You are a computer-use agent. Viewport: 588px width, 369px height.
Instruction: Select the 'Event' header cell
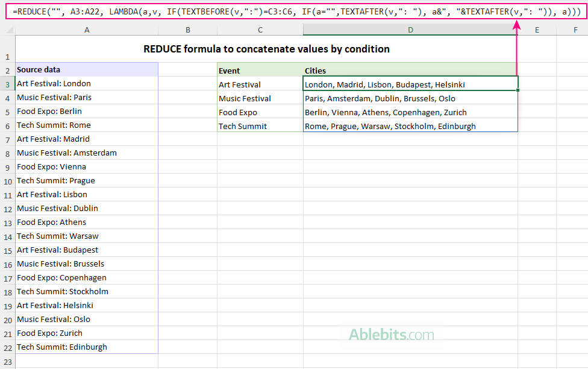point(260,70)
